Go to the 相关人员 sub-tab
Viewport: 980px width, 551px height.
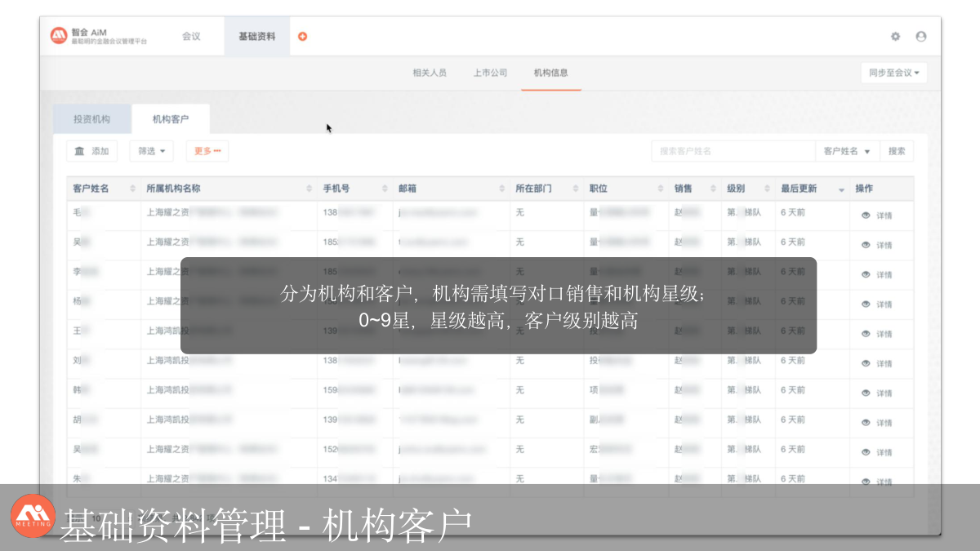(x=430, y=73)
